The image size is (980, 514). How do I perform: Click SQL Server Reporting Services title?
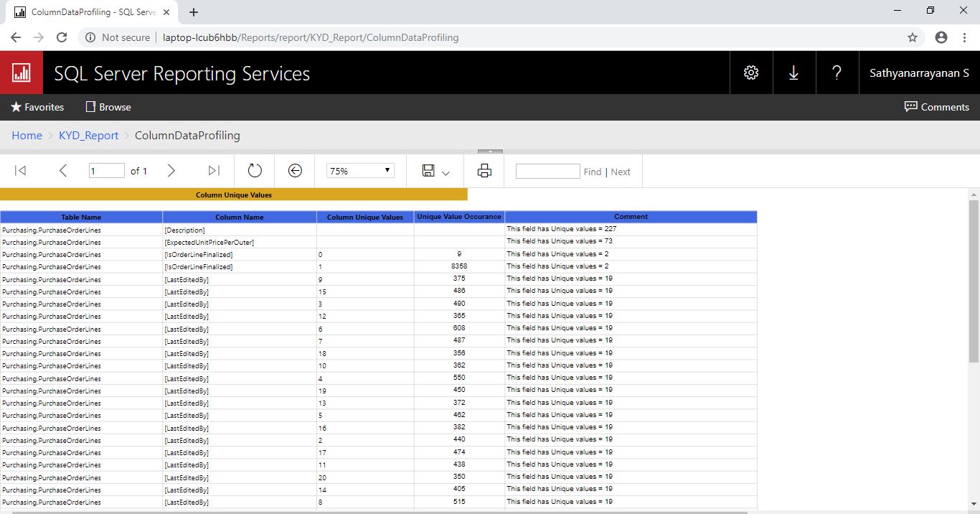pos(182,73)
